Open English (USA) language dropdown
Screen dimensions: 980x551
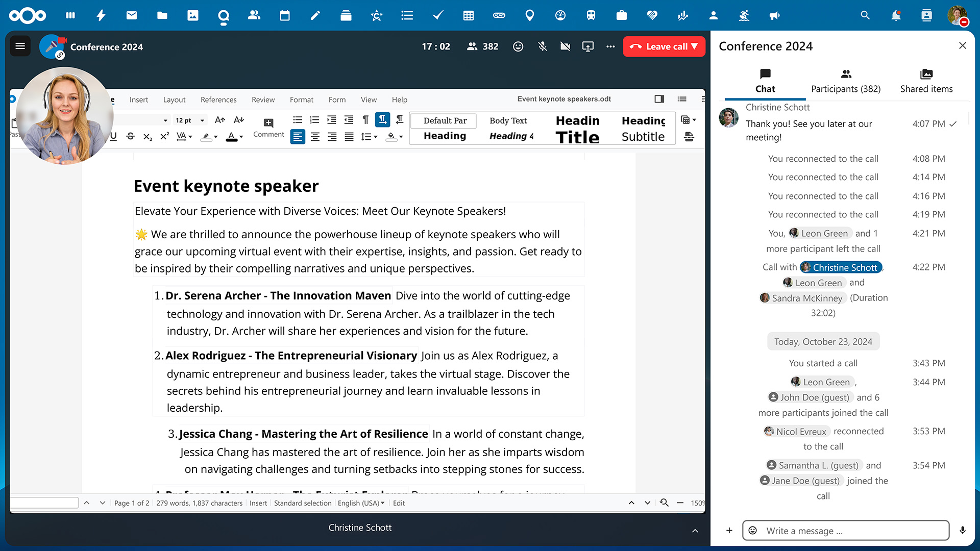tap(361, 503)
